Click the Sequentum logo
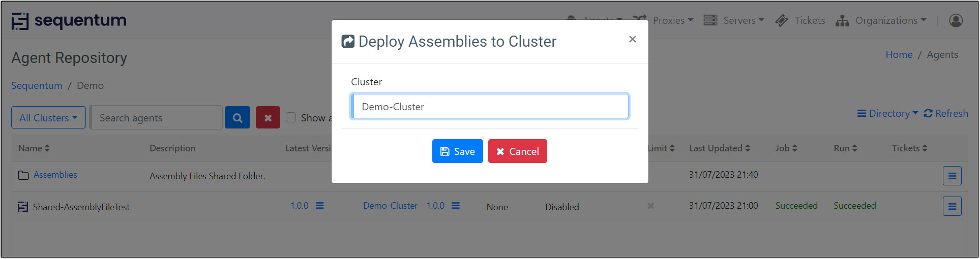980x259 pixels. coord(69,21)
